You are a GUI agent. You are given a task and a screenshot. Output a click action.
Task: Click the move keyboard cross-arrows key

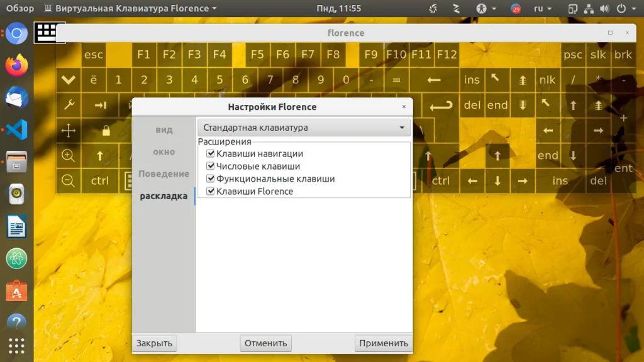[69, 131]
